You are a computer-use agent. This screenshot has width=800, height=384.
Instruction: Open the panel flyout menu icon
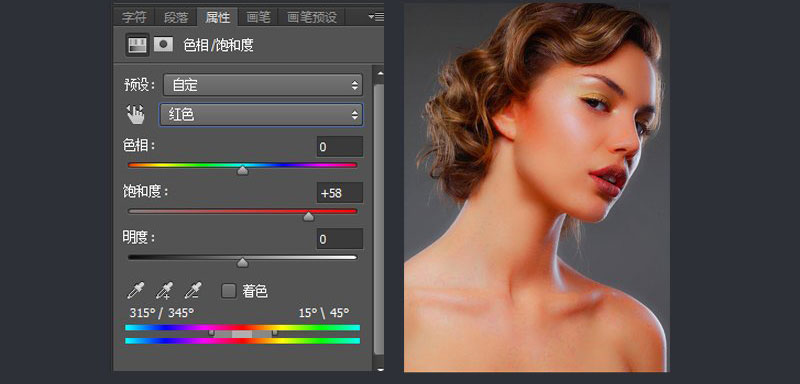coord(376,17)
